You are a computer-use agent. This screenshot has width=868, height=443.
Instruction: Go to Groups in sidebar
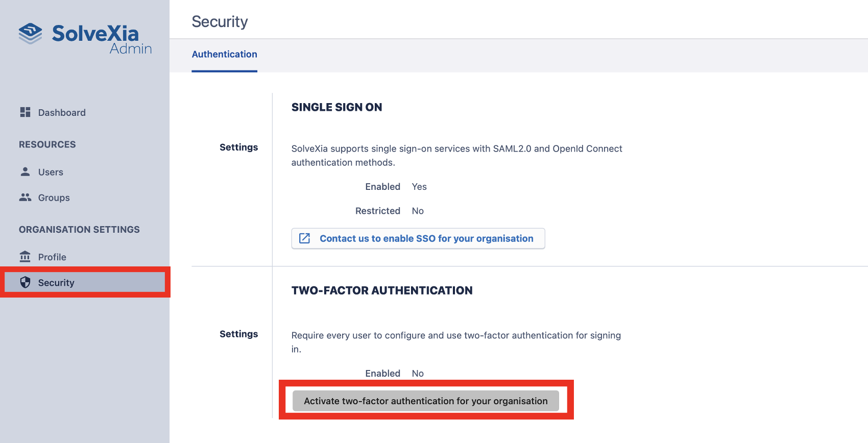coord(54,198)
